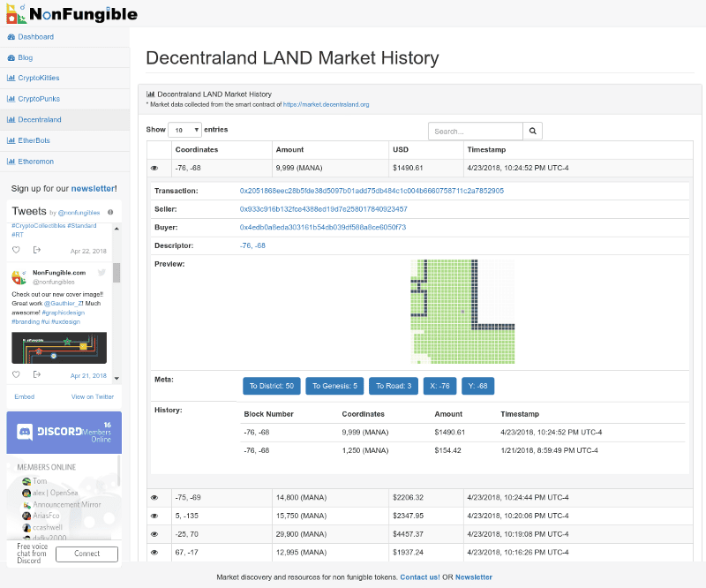706x588 pixels.
Task: Click the Twitter bird icon in tweet
Action: [101, 274]
